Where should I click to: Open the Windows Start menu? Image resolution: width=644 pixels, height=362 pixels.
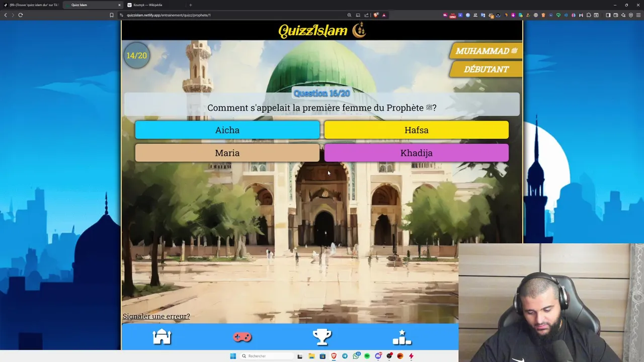point(233,356)
